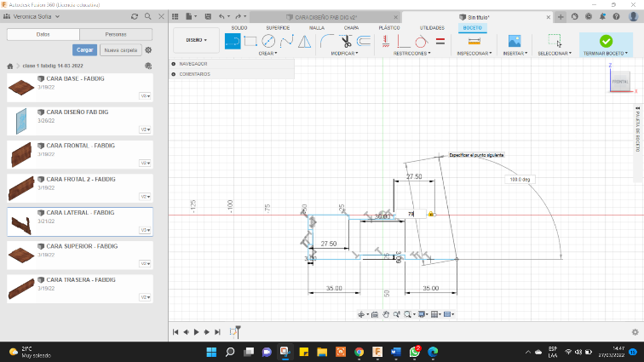Click the Cargar upload button

(84, 50)
